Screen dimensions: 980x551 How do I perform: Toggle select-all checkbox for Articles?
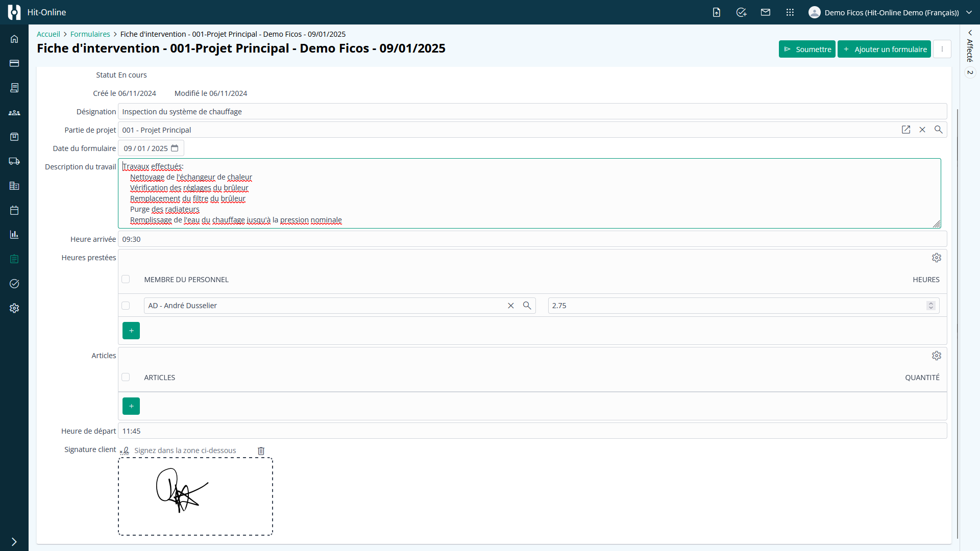[126, 377]
